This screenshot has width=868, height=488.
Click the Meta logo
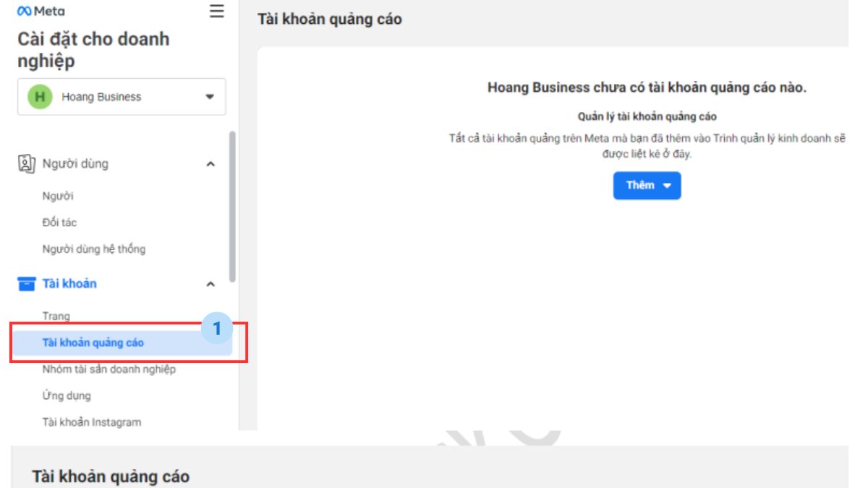pos(41,11)
